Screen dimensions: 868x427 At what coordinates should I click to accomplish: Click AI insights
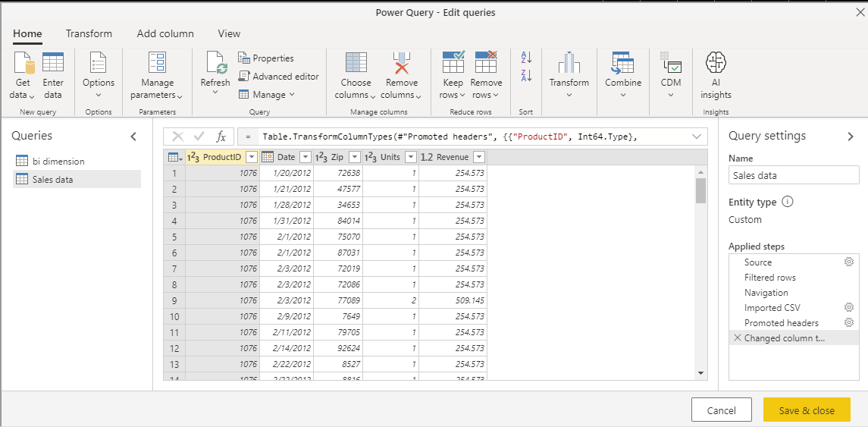coord(716,75)
